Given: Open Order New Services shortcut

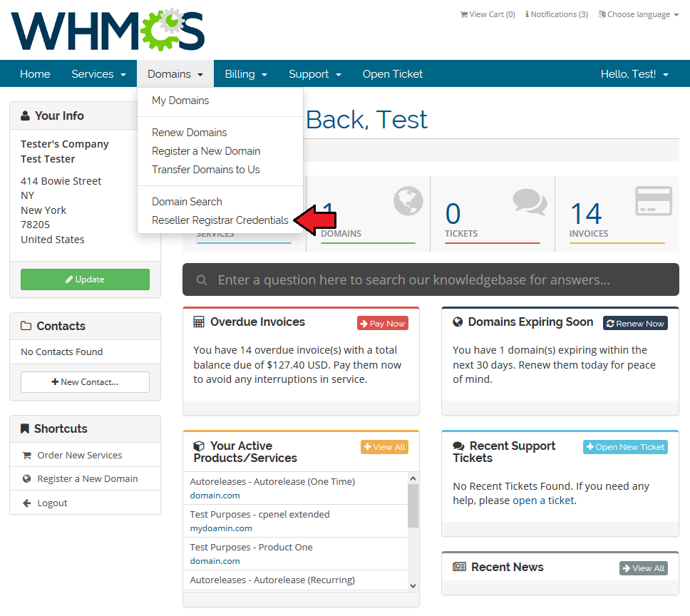Looking at the screenshot, I should 85,455.
